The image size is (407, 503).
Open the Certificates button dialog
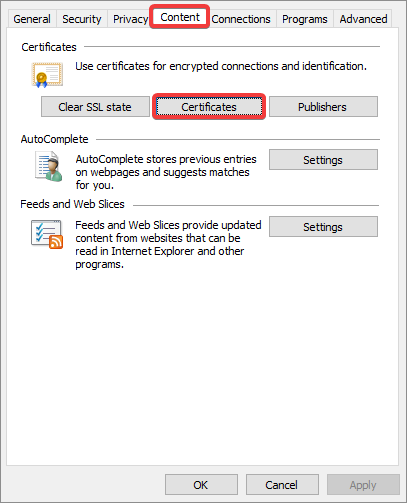tap(209, 107)
